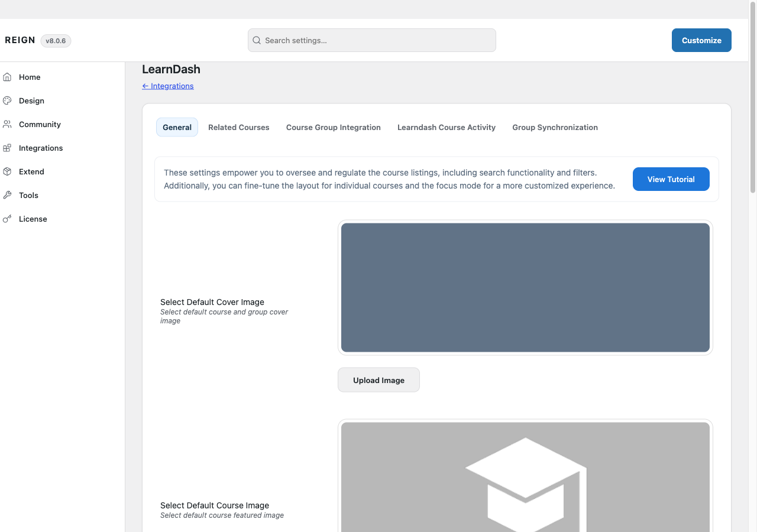Click the v8.0.6 version badge
This screenshot has width=757, height=532.
click(56, 41)
